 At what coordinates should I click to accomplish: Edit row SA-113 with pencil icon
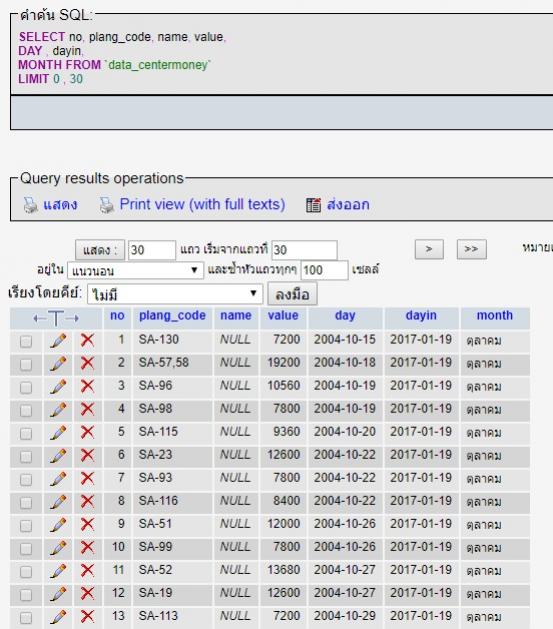pos(58,617)
